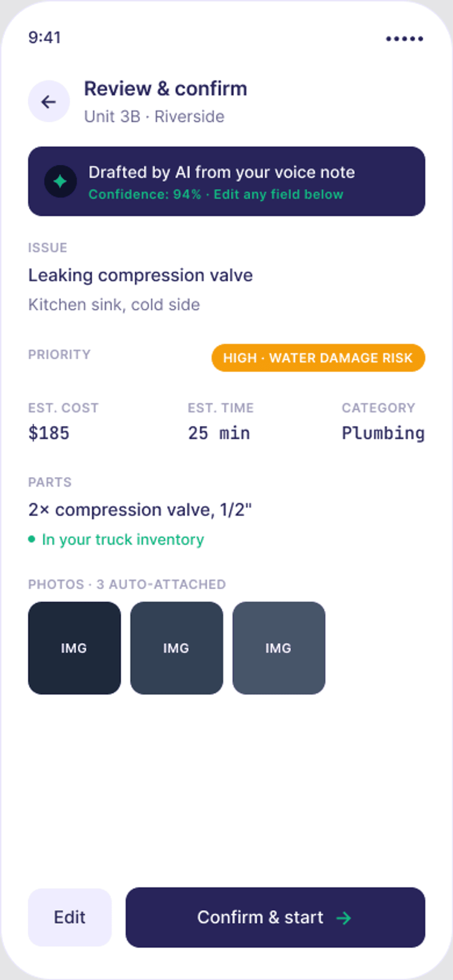Click the Drafted by AI banner
The height and width of the screenshot is (980, 453).
click(x=226, y=181)
